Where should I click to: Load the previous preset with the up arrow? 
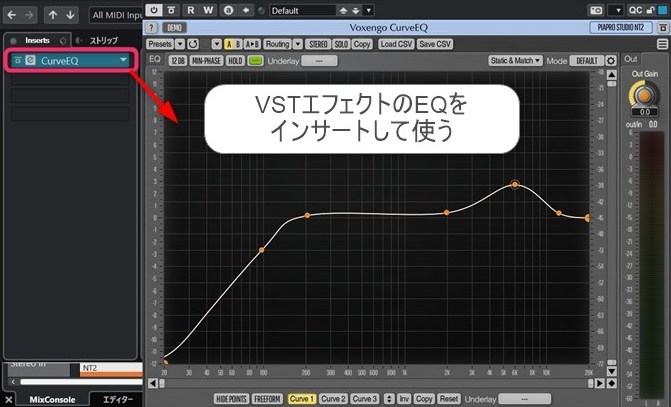[343, 10]
